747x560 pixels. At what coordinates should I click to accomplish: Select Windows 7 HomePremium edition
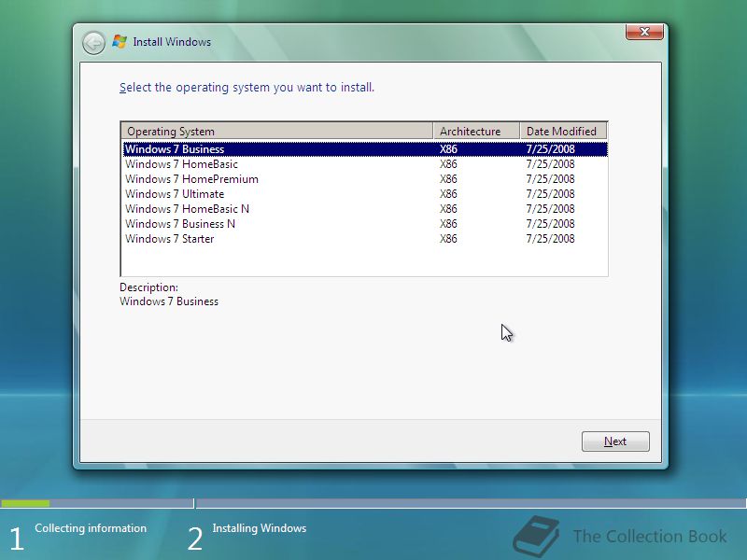(x=365, y=179)
